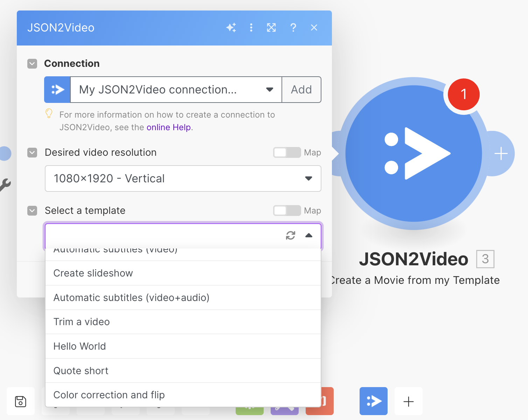Click the module number 3 box
The height and width of the screenshot is (420, 528).
[x=485, y=259]
